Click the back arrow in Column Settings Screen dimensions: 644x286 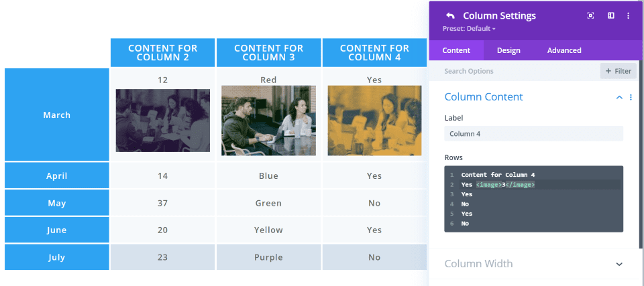pos(450,16)
